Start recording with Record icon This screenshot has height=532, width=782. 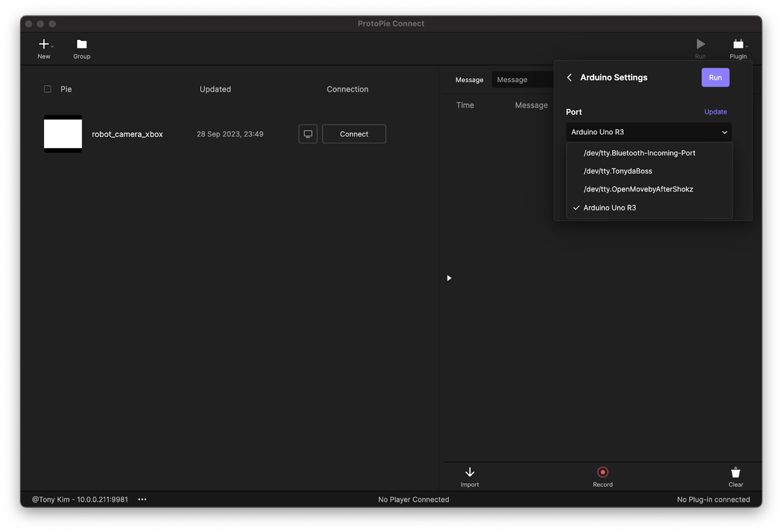click(603, 472)
